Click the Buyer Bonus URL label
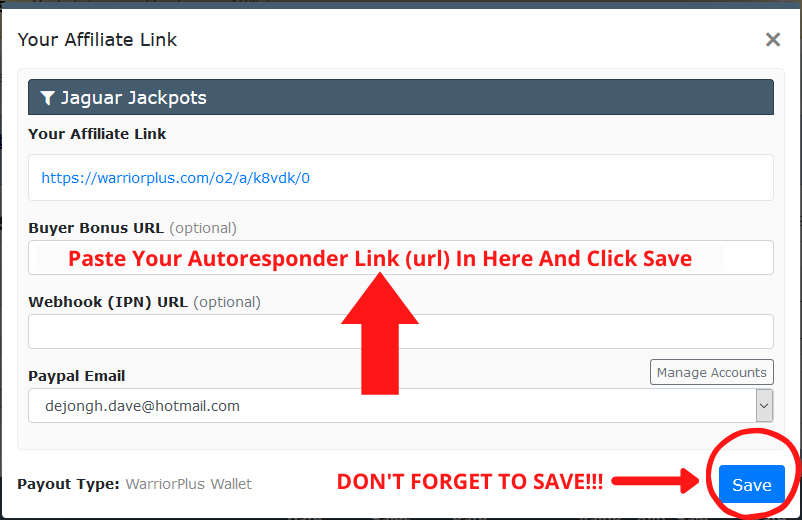The image size is (802, 520). 96,228
